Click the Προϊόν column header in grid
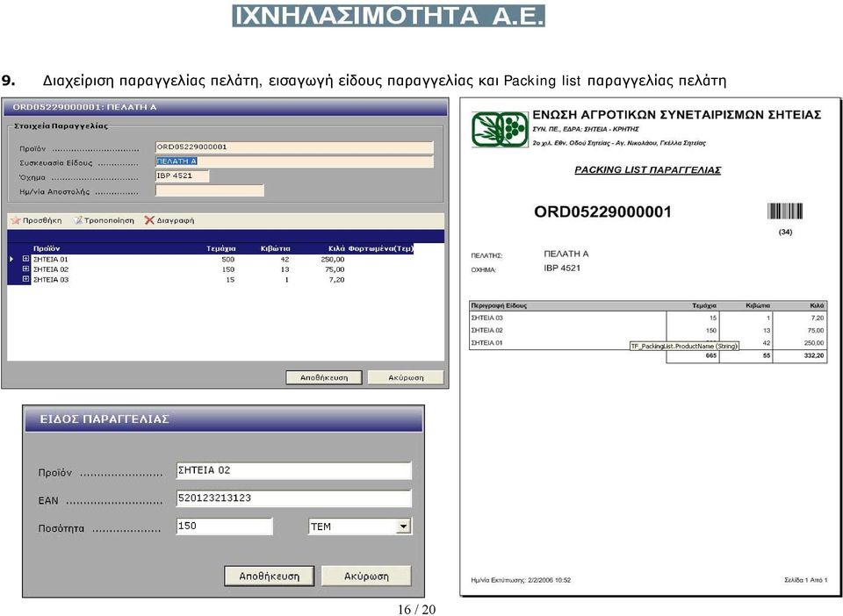843x616 pixels. coord(47,248)
